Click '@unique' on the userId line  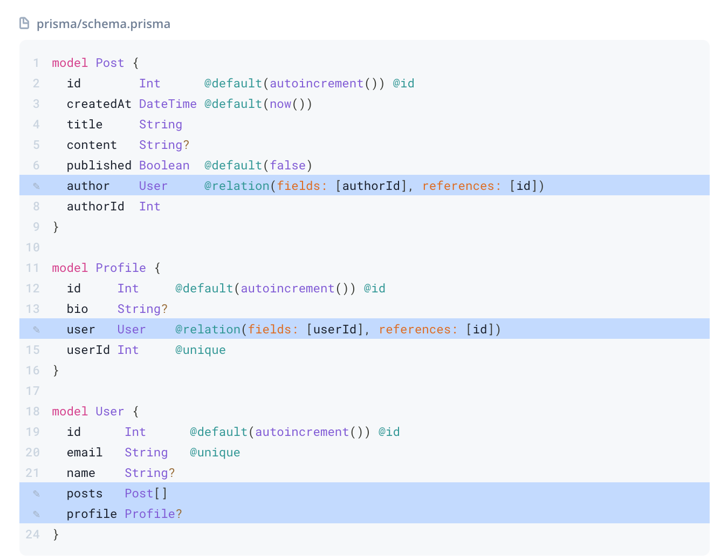click(201, 350)
